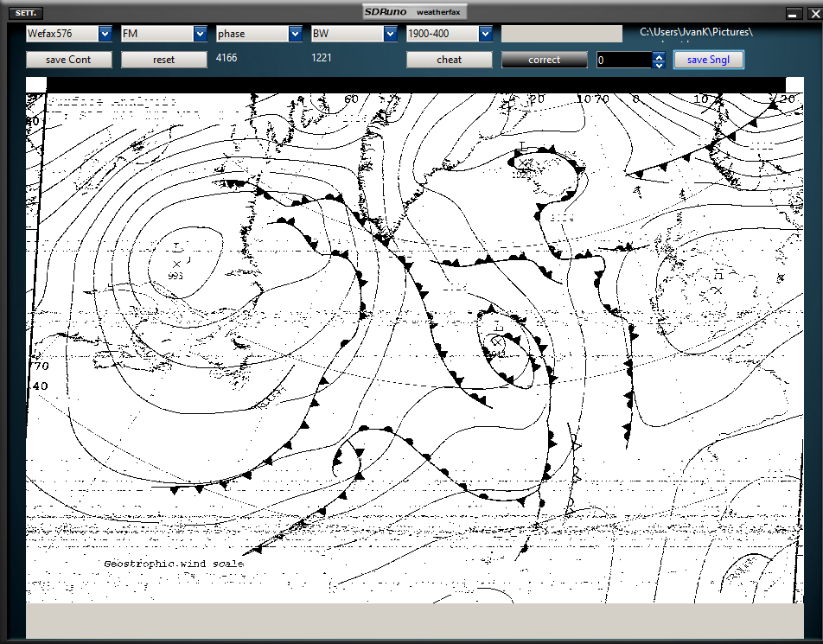
Task: Click the save Cont button
Action: click(69, 60)
